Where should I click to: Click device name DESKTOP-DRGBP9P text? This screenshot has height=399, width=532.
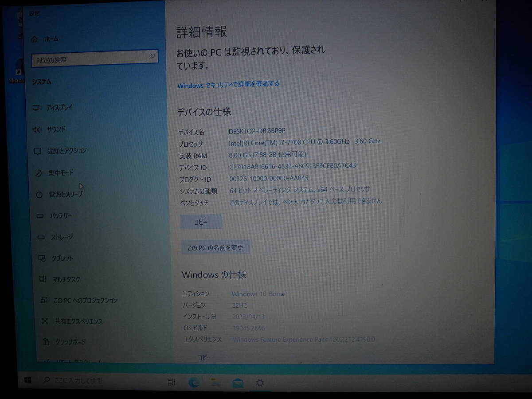(x=257, y=131)
